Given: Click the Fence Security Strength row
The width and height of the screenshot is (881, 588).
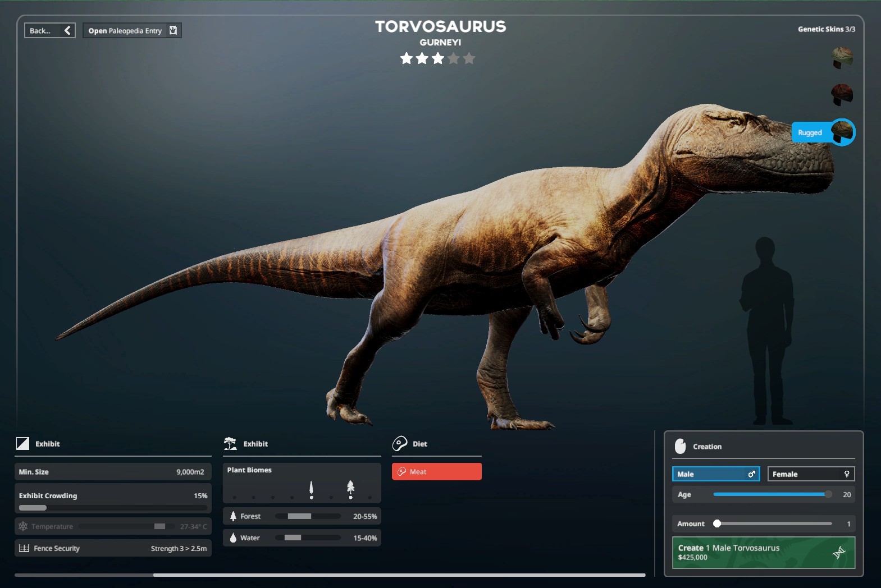Looking at the screenshot, I should [x=113, y=548].
